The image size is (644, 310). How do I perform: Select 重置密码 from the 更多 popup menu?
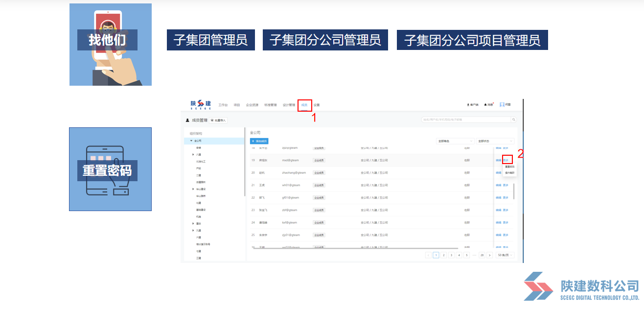tap(509, 167)
